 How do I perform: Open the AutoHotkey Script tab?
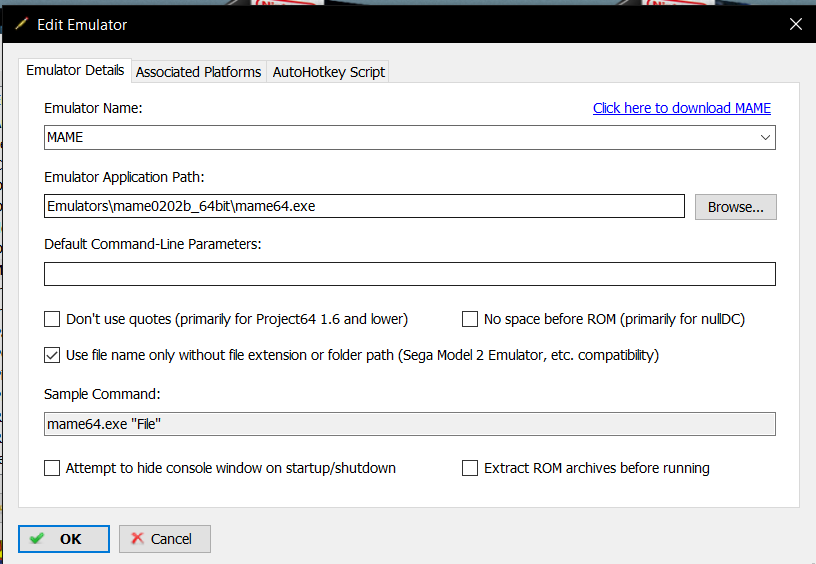tap(328, 72)
